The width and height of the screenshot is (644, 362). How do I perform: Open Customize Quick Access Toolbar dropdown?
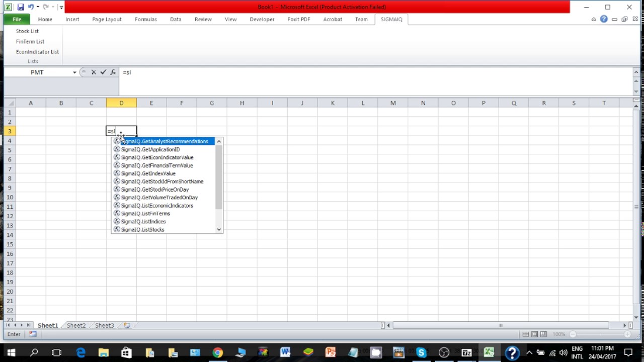[x=61, y=7]
